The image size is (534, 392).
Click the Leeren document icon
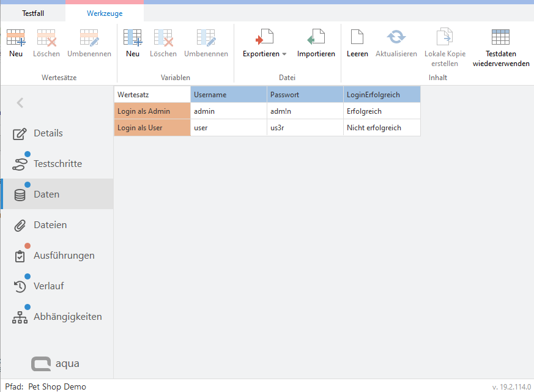pos(357,38)
